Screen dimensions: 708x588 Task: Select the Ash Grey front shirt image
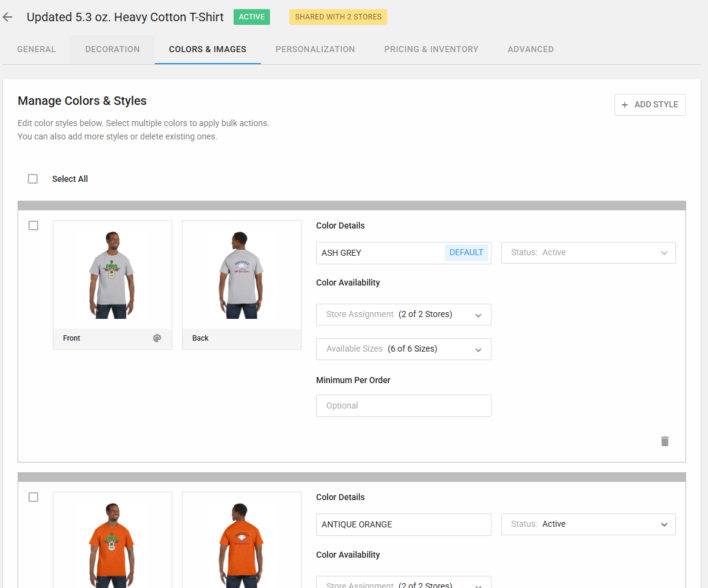coord(112,275)
